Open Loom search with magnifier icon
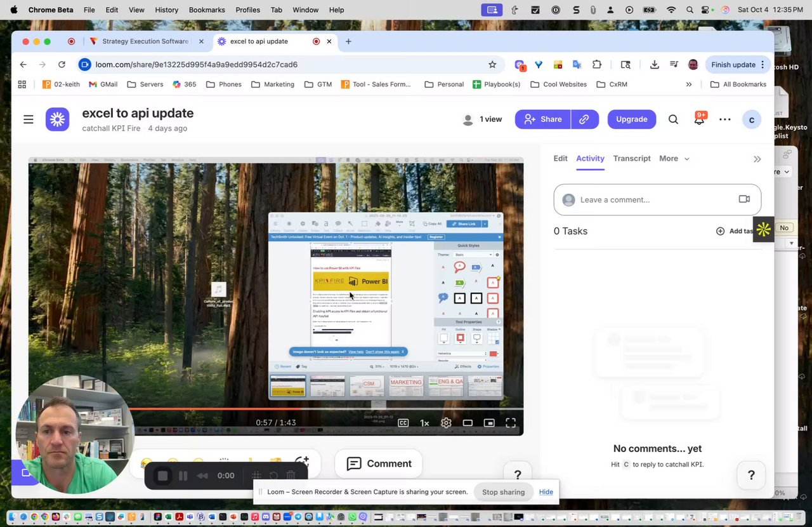Screen dimensions: 812x527 (673, 119)
